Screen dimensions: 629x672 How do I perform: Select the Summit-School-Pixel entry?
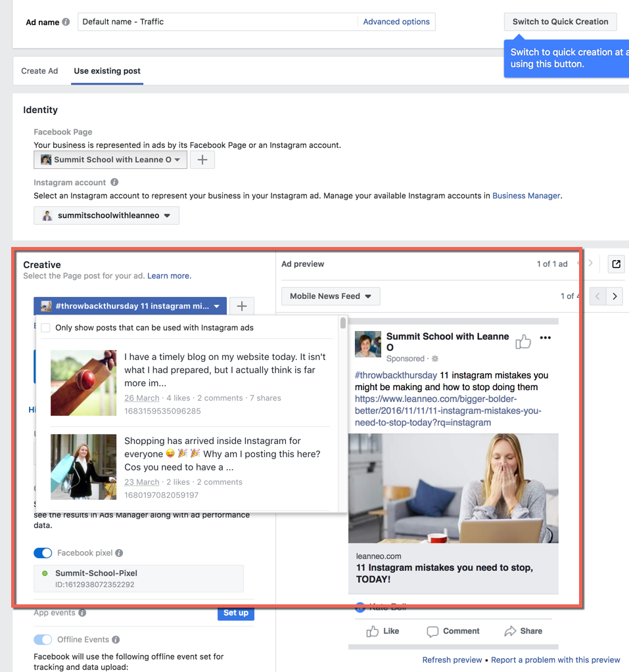139,579
